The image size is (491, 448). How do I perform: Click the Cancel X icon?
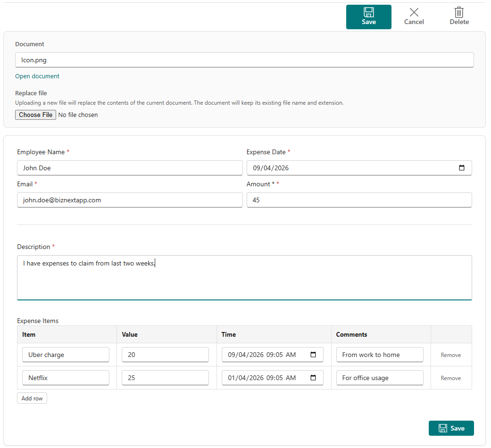coord(414,12)
